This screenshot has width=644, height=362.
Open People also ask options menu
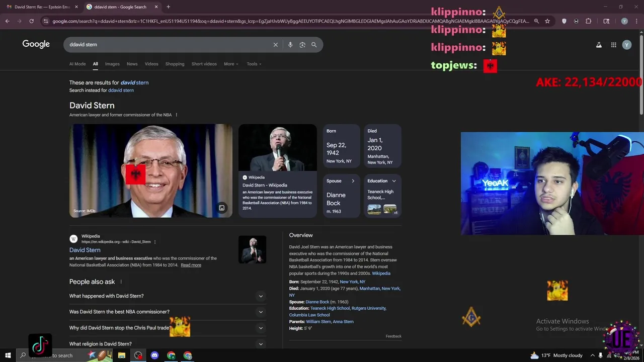coord(121,282)
